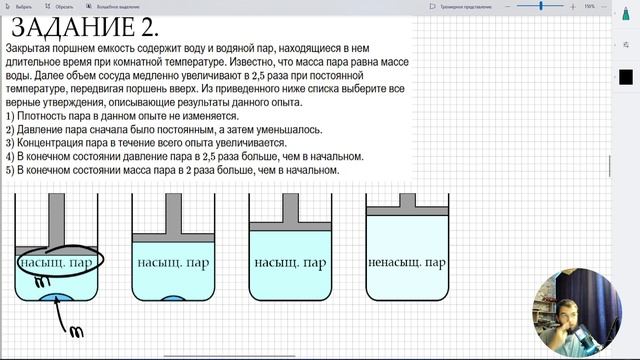Click the horizontal scrollbar at the bottom
Viewport: 640px width, 360px height.
click(229, 356)
